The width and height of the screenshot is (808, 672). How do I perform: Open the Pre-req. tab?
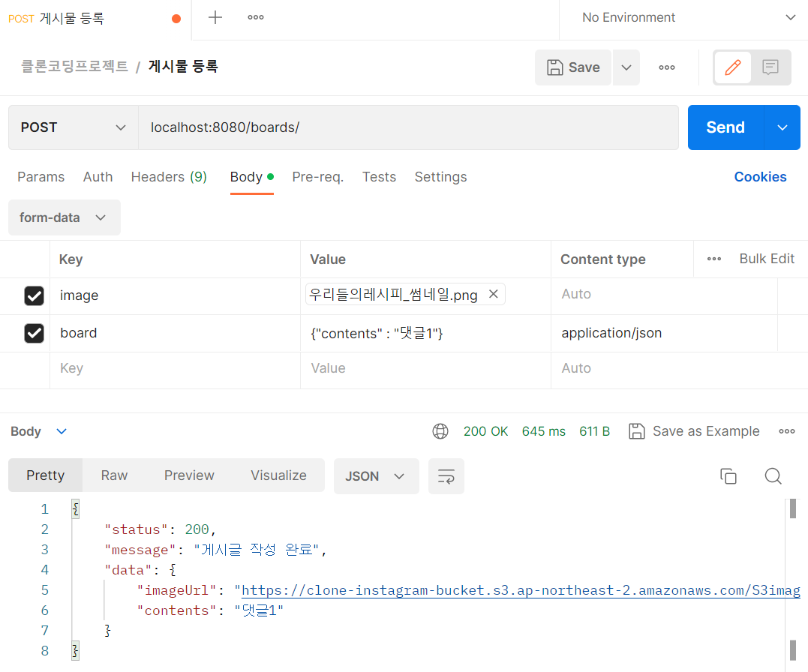pos(318,177)
